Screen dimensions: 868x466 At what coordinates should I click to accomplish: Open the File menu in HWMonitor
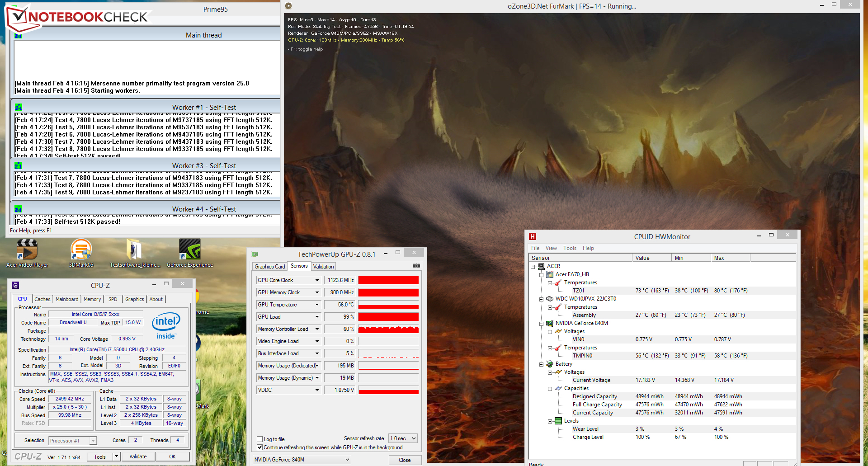535,248
